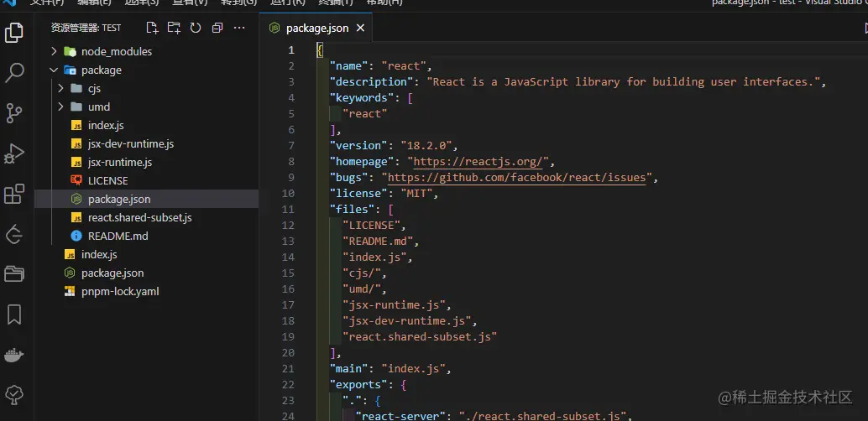
Task: Refresh the Explorer file tree
Action: [196, 28]
